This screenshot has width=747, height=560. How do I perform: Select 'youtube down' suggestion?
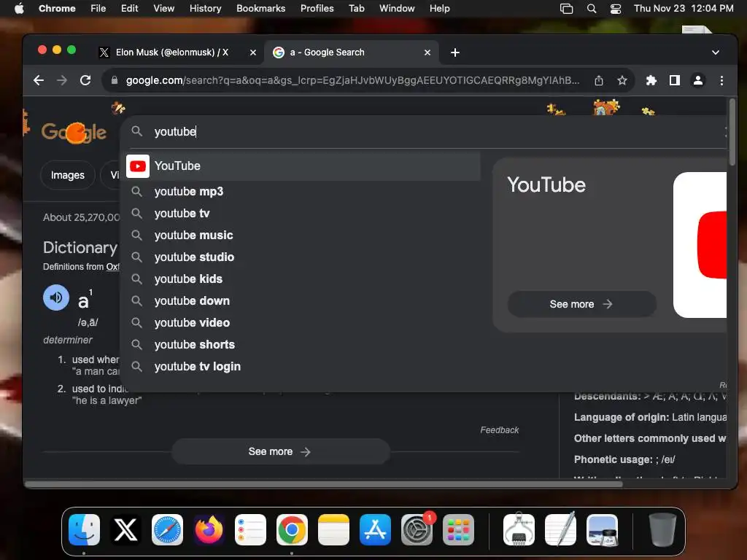tap(303, 301)
